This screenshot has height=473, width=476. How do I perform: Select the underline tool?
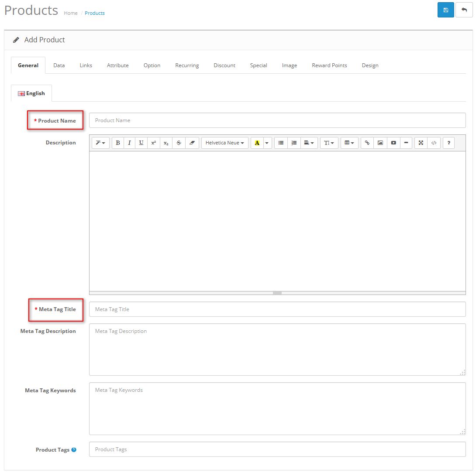[141, 143]
